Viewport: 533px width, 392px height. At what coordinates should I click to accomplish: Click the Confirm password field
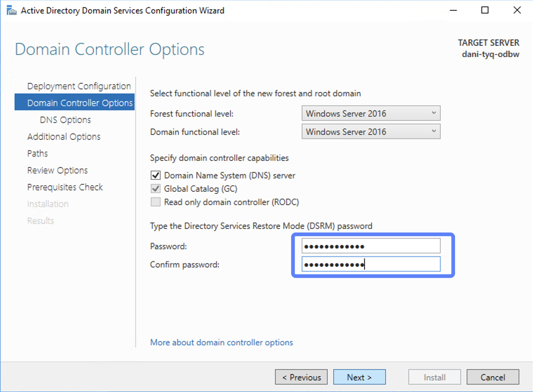[x=371, y=264]
